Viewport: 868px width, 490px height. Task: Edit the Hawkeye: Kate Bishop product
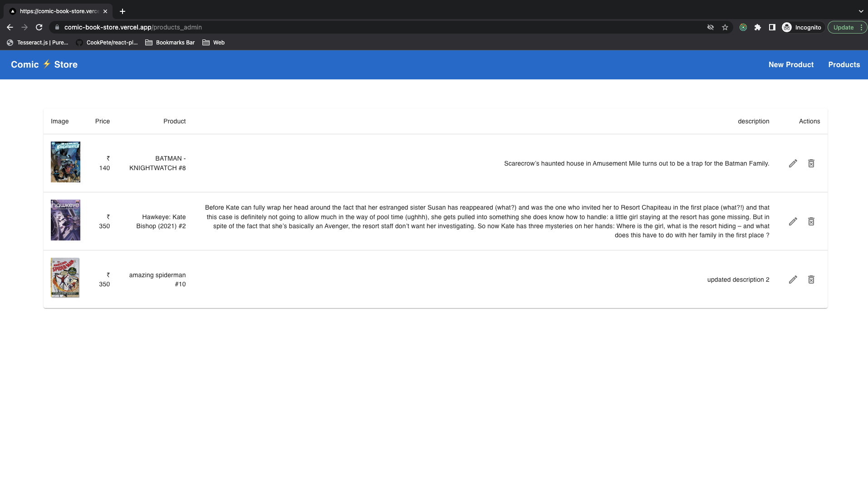793,221
